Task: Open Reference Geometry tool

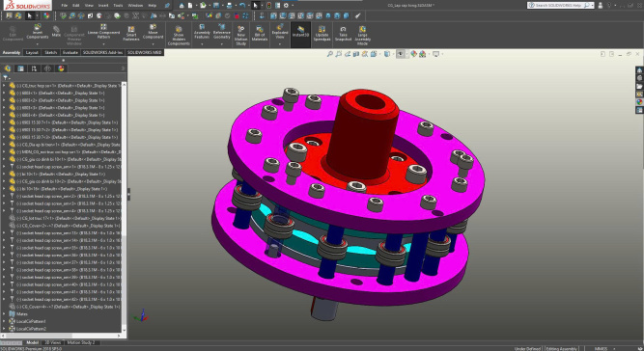Action: tap(221, 32)
